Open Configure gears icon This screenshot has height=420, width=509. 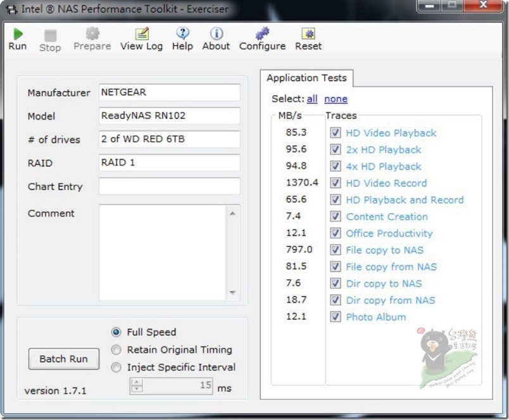tap(262, 34)
